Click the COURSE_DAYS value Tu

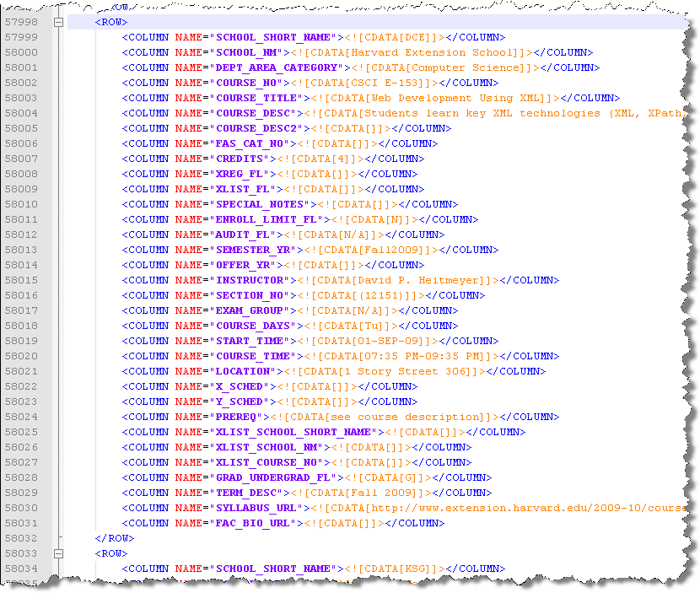tap(372, 326)
